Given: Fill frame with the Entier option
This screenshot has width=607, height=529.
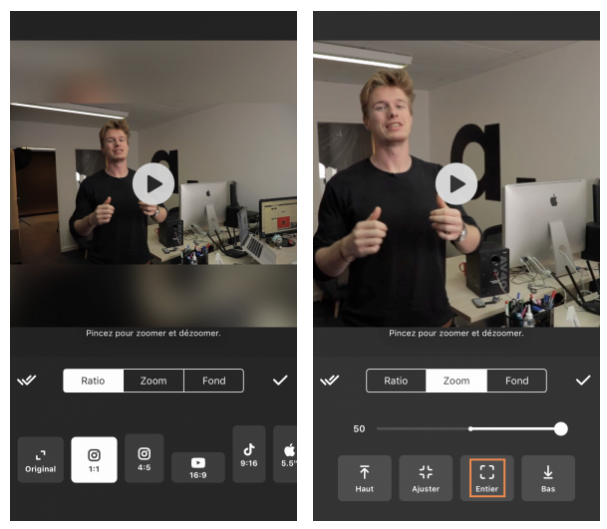Looking at the screenshot, I should click(487, 478).
